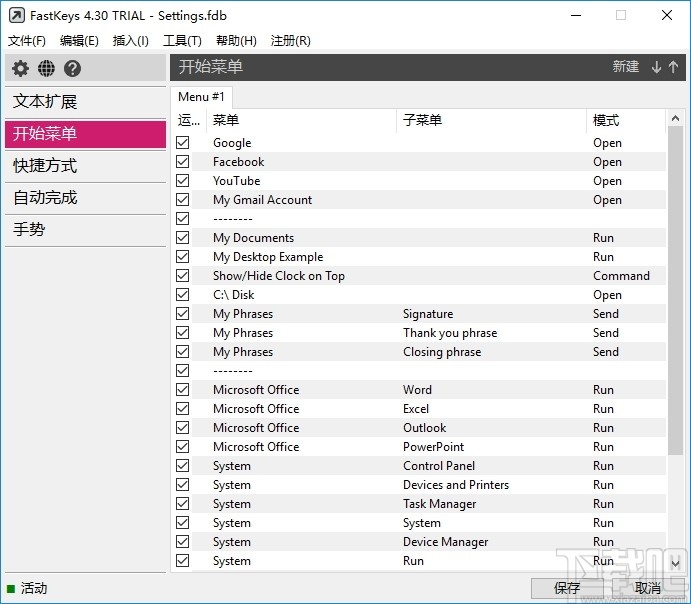
Task: Toggle the My Documents checkbox
Action: [x=182, y=237]
